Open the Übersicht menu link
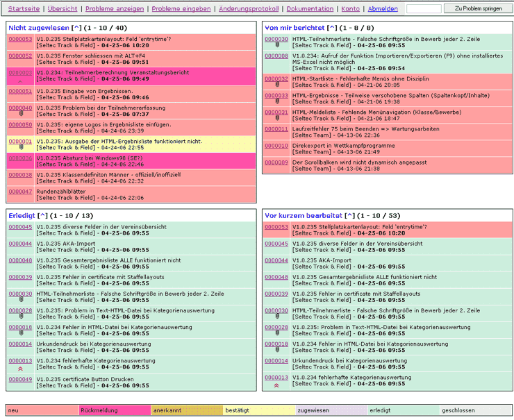Screen dimensions: 514x420 pyautogui.click(x=63, y=9)
